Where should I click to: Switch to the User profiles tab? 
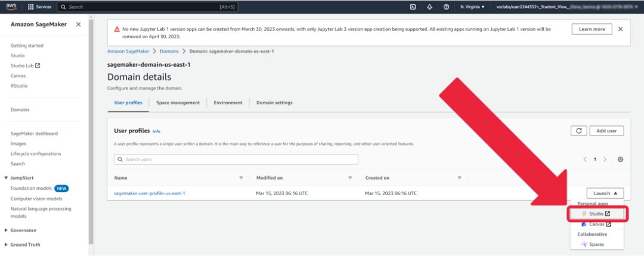click(128, 103)
